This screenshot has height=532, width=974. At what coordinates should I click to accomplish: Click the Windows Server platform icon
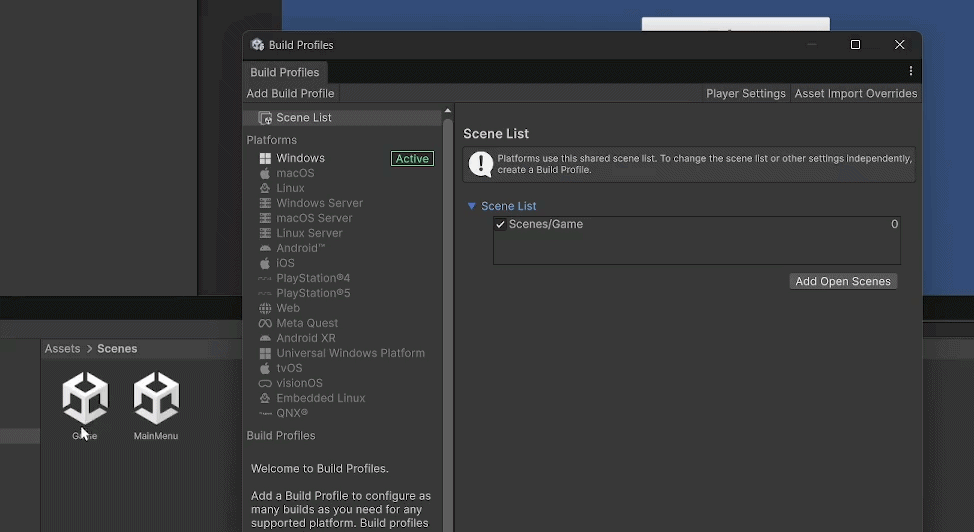[265, 203]
